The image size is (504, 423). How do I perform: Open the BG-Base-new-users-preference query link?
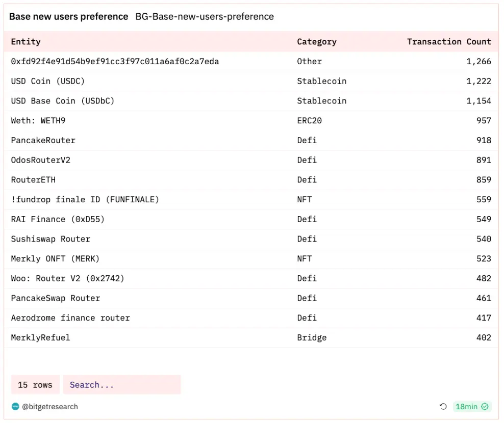205,16
